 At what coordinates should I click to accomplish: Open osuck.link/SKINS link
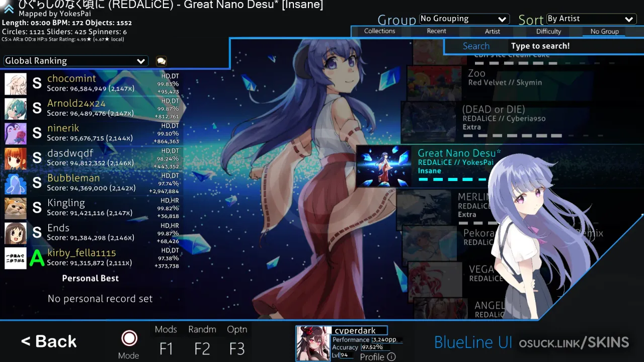(574, 343)
